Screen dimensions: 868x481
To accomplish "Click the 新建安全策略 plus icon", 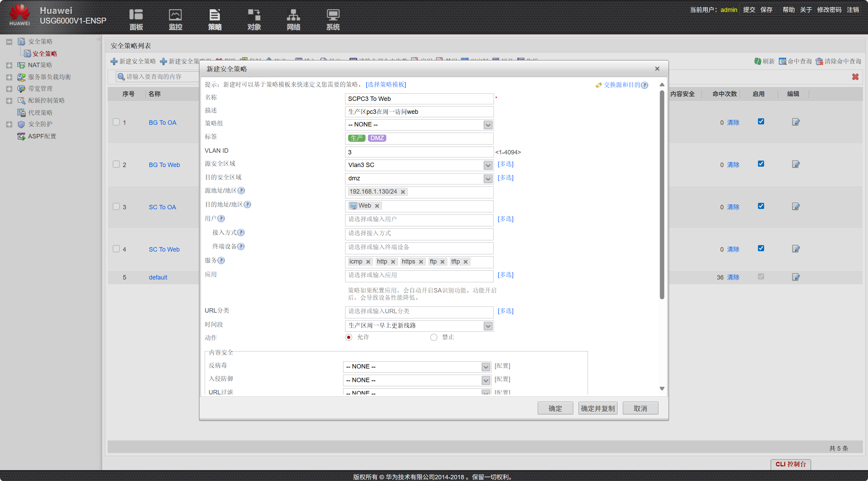I will click(x=114, y=61).
